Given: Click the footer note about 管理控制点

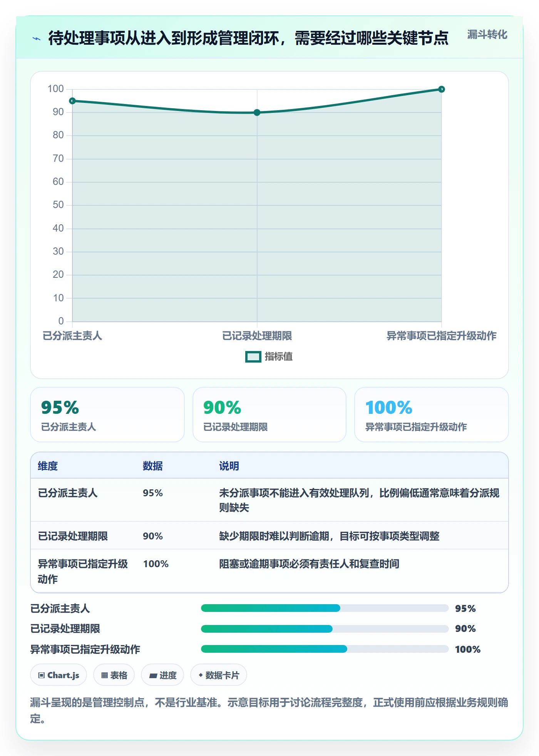Looking at the screenshot, I should (269, 711).
